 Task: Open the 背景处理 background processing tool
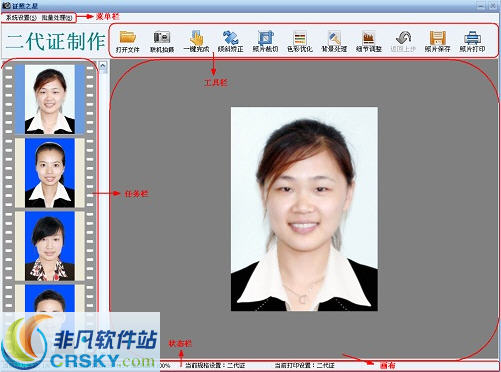334,41
